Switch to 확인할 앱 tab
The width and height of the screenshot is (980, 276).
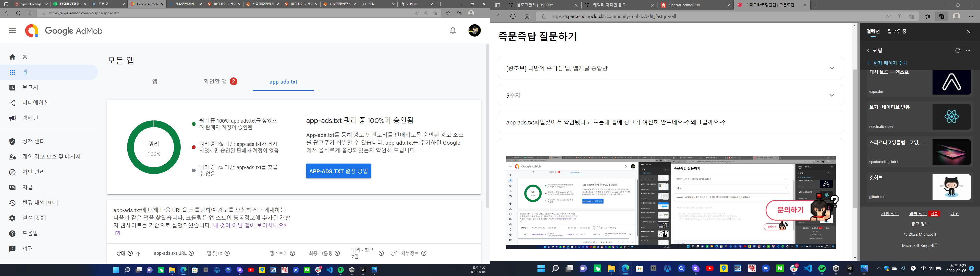point(220,81)
